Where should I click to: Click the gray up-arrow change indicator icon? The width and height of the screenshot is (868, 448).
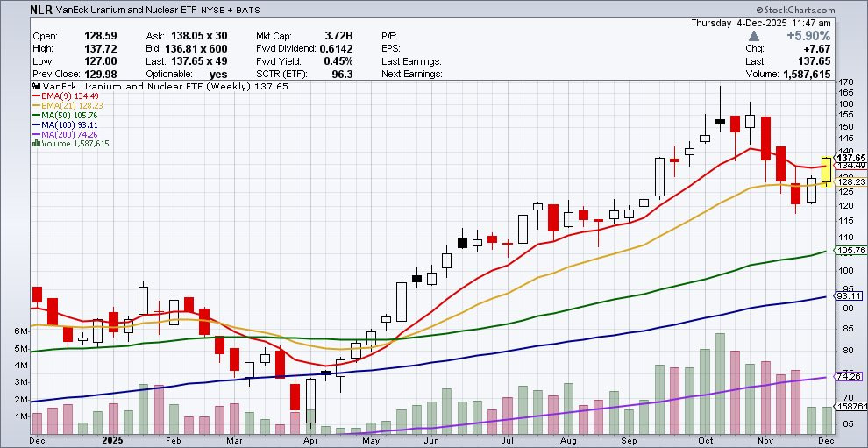754,36
